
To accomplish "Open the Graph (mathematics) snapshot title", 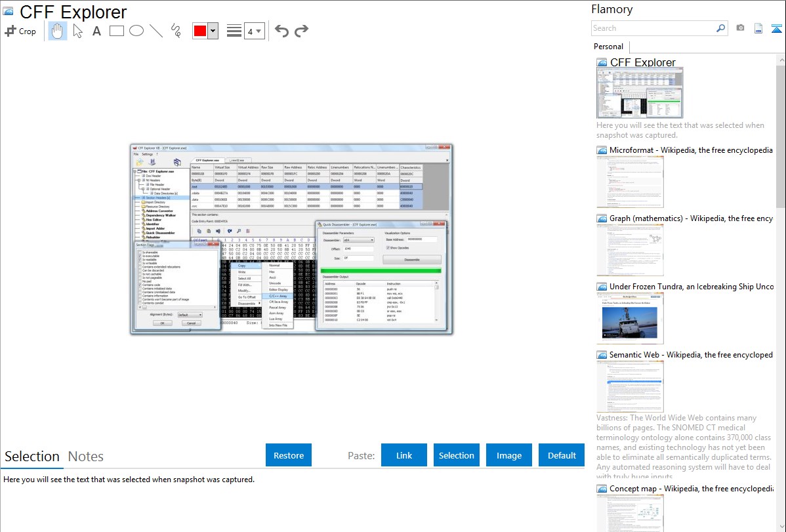I will (x=691, y=218).
